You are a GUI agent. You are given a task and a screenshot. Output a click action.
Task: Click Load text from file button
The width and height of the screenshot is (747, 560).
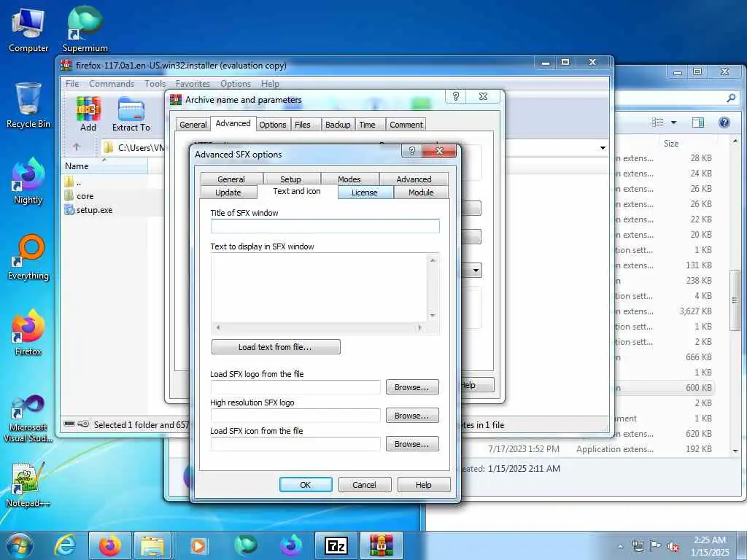275,346
